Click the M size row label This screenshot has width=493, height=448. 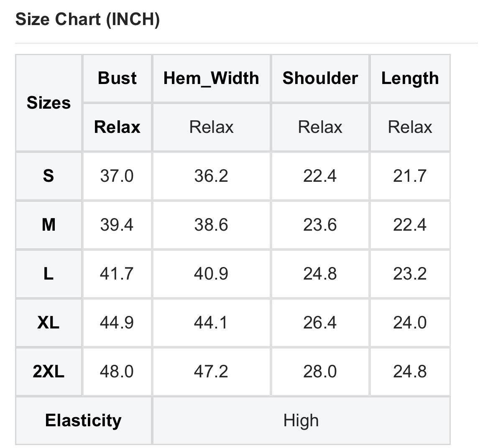pyautogui.click(x=49, y=225)
